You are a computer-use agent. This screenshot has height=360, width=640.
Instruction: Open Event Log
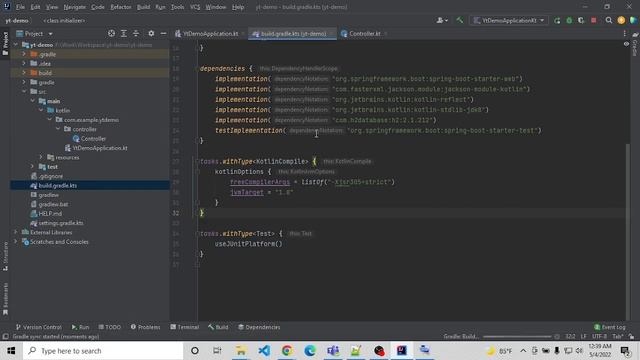click(x=610, y=327)
